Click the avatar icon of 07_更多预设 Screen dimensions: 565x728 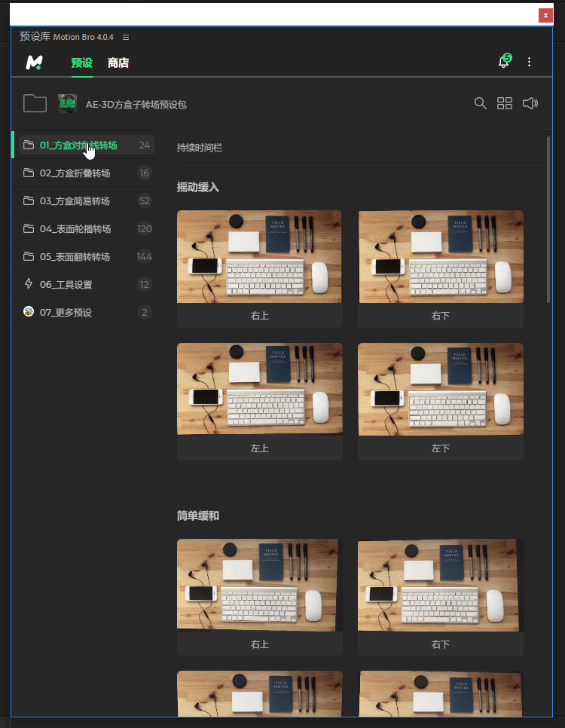pyautogui.click(x=29, y=311)
